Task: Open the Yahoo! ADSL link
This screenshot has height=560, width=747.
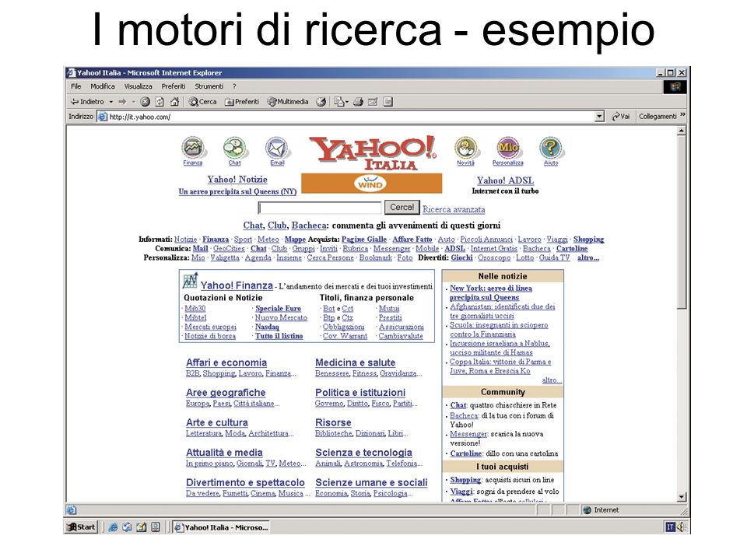Action: click(x=505, y=180)
